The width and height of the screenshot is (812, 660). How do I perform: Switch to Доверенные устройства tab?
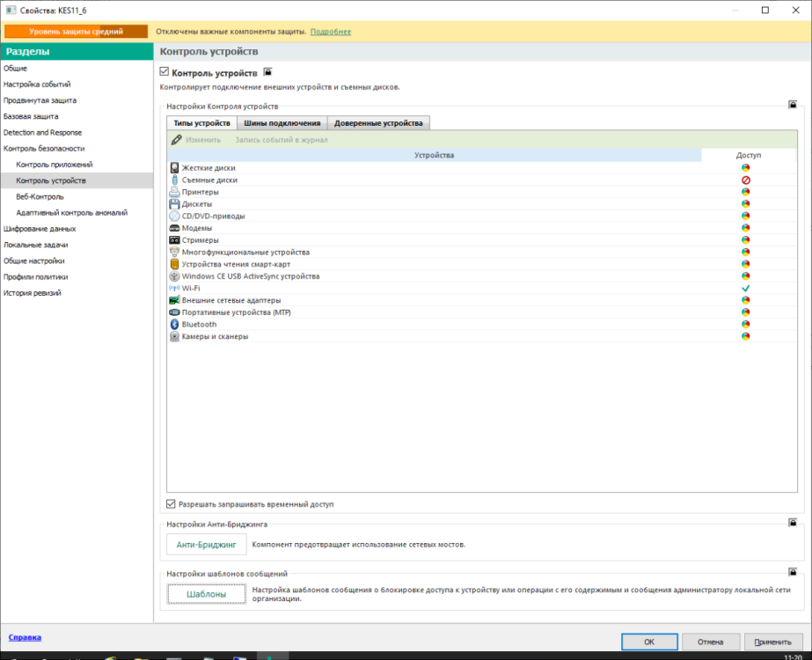pos(378,123)
